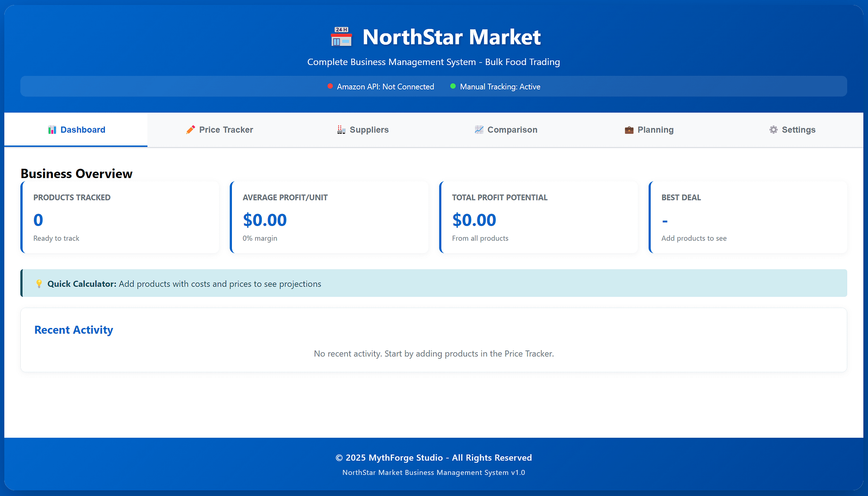This screenshot has width=868, height=496.
Task: Click the Best Deal card
Action: pos(748,217)
